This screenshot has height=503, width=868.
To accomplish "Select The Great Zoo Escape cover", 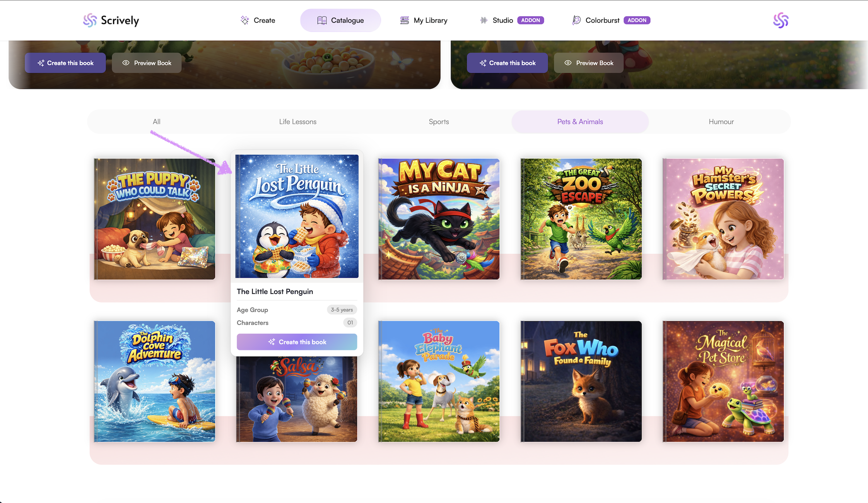I will point(581,219).
